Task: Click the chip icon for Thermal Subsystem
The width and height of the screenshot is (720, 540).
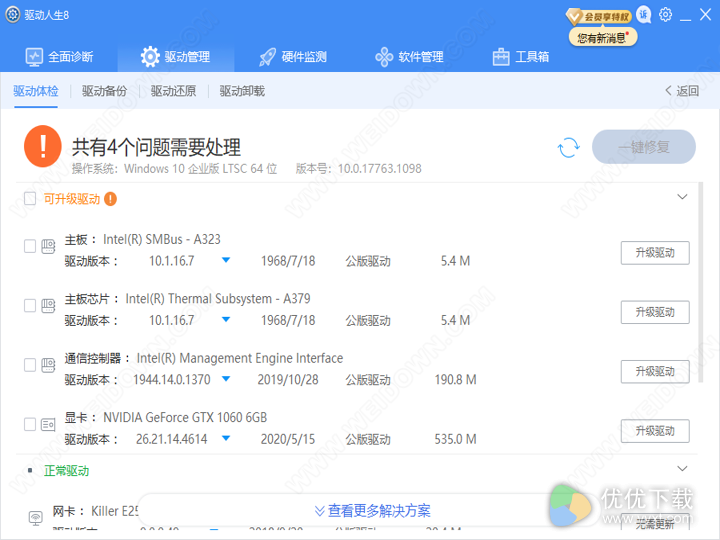Action: click(x=48, y=306)
